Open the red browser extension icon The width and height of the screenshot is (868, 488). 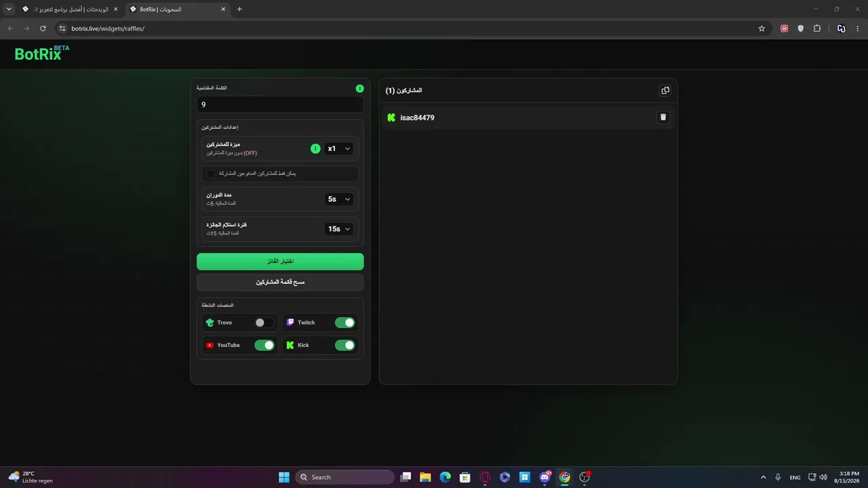pyautogui.click(x=785, y=28)
